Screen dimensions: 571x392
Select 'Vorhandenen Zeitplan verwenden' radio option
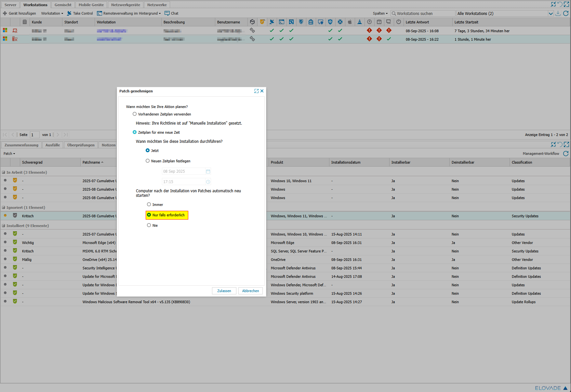click(x=135, y=114)
